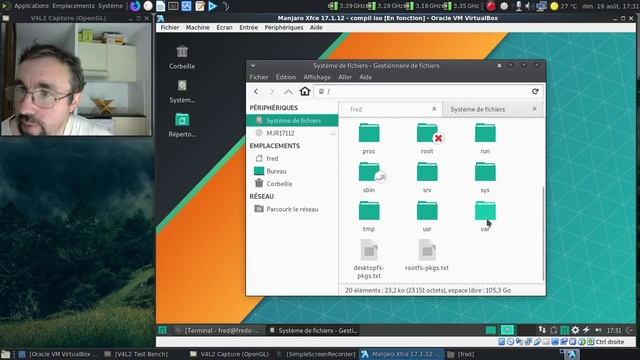The width and height of the screenshot is (640, 360).
Task: Go up to parent directory
Action: pyautogui.click(x=288, y=91)
